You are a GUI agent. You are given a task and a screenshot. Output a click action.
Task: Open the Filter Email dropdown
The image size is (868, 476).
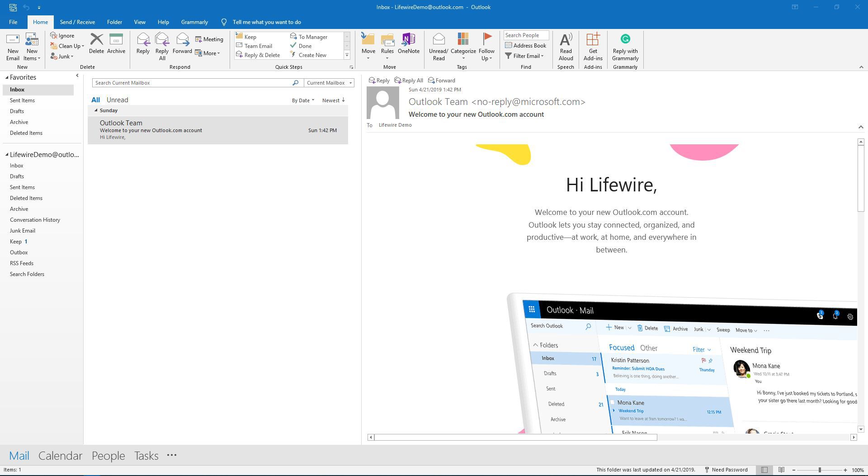click(524, 56)
